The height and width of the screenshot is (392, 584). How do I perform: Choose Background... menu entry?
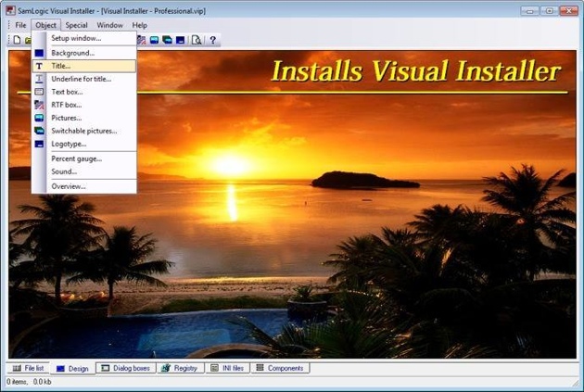(x=84, y=53)
